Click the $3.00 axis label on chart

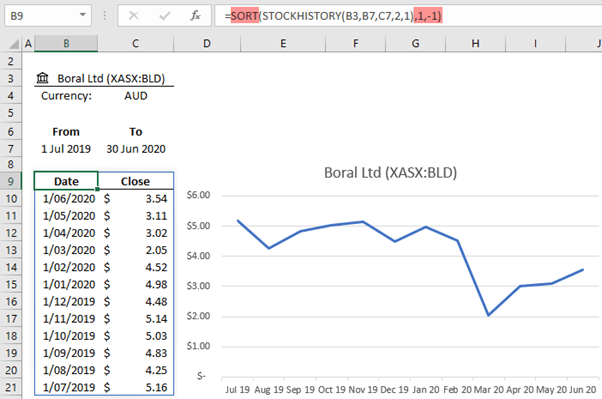[198, 286]
